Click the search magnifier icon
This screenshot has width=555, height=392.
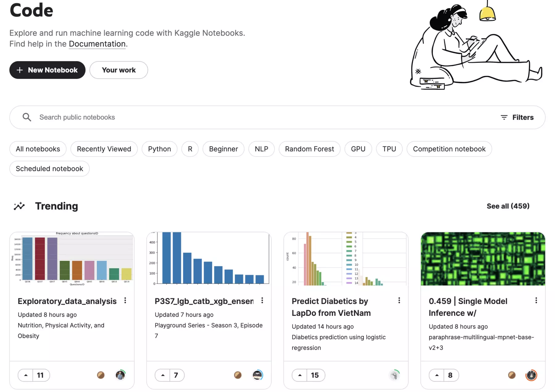click(x=27, y=117)
